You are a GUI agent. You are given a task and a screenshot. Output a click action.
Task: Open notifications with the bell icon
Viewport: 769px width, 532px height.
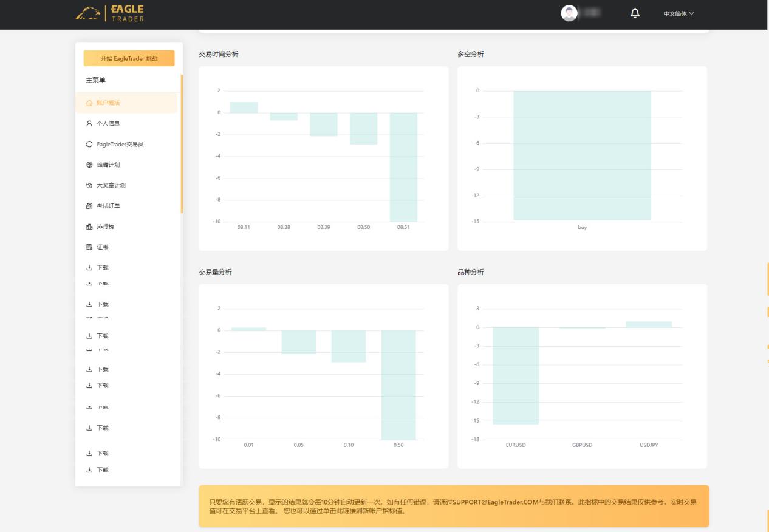pos(635,13)
